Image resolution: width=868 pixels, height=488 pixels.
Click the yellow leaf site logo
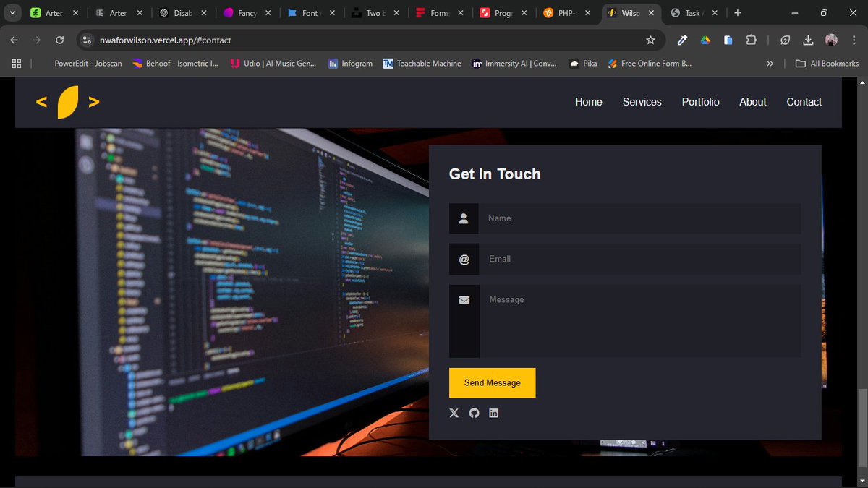67,102
